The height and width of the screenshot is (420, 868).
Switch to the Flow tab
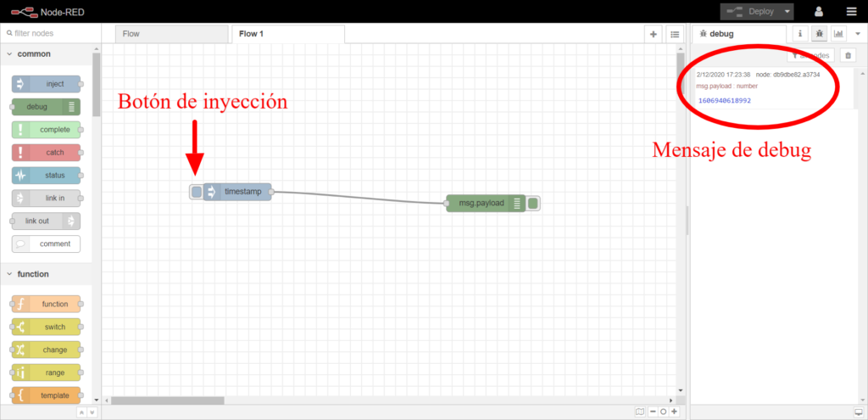(x=171, y=34)
